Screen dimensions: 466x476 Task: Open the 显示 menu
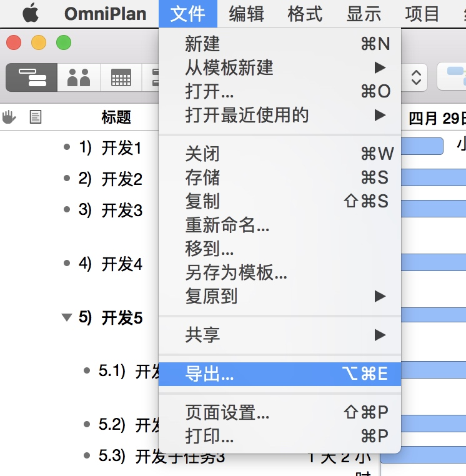364,14
